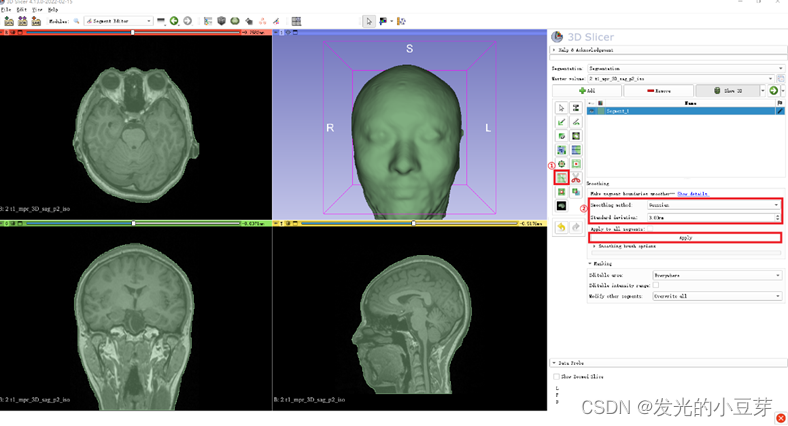The image size is (788, 426).
Task: Enable Apply to all segments checkbox
Action: coord(650,229)
